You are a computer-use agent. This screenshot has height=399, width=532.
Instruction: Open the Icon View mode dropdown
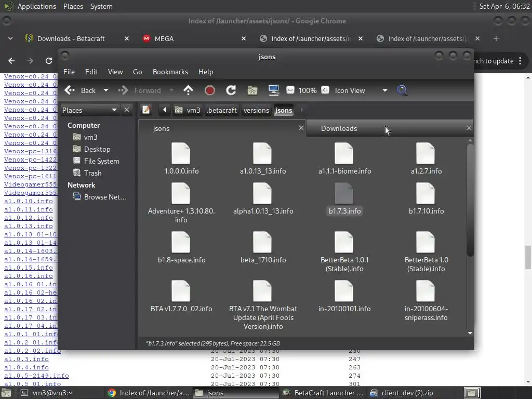click(361, 90)
